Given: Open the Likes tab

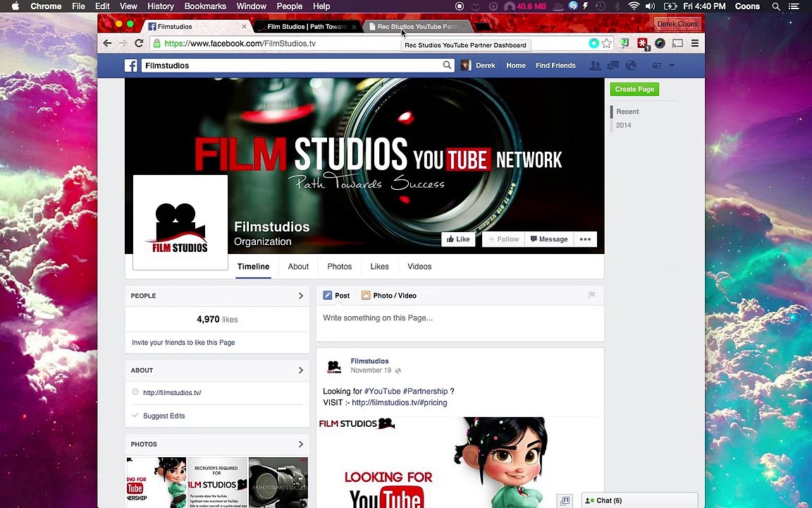Looking at the screenshot, I should (380, 267).
